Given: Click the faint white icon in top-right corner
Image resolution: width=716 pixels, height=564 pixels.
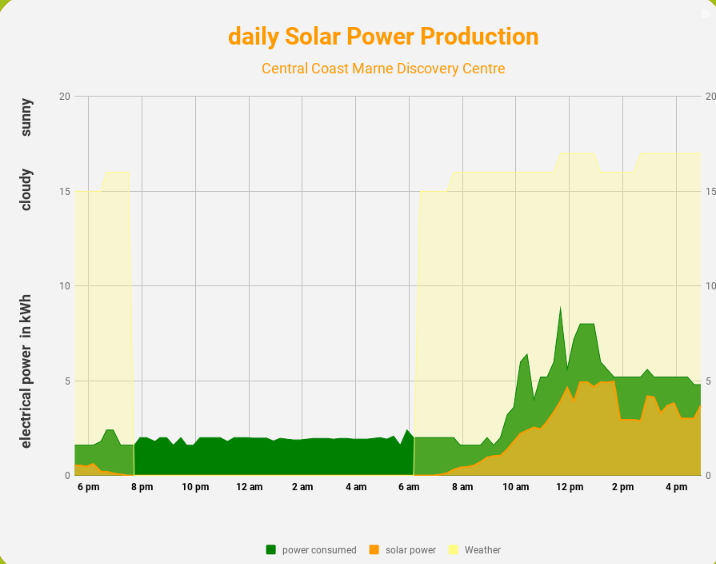Looking at the screenshot, I should pyautogui.click(x=706, y=14).
